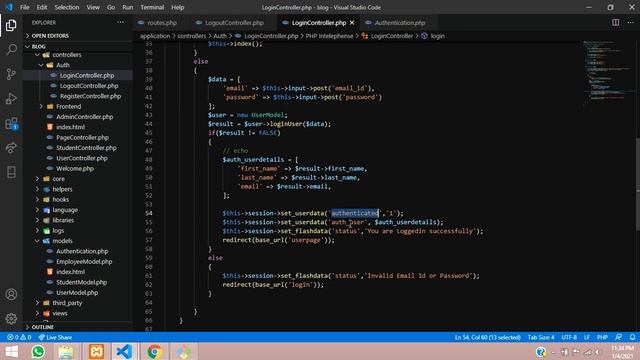This screenshot has width=640, height=360.
Task: Open Windows Start menu
Action: [x=11, y=351]
